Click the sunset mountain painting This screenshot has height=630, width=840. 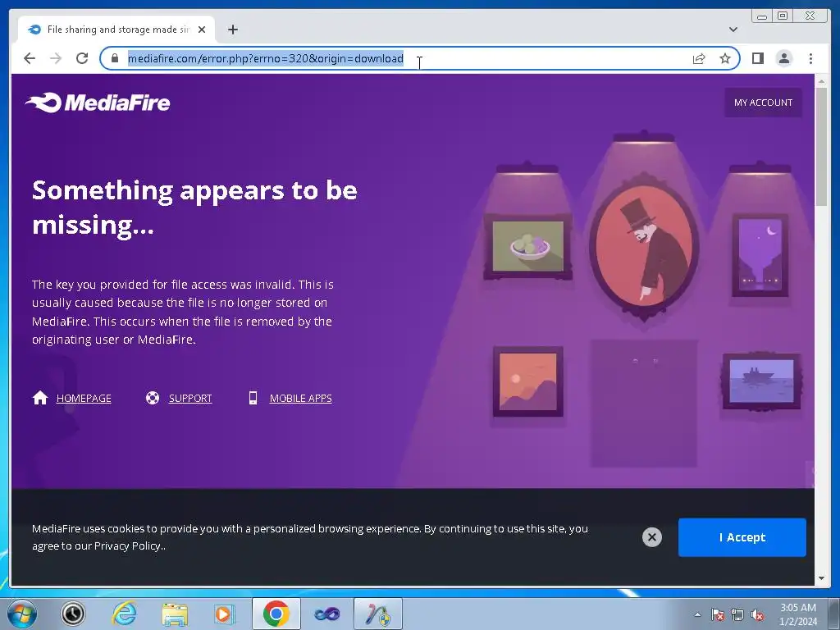527,381
